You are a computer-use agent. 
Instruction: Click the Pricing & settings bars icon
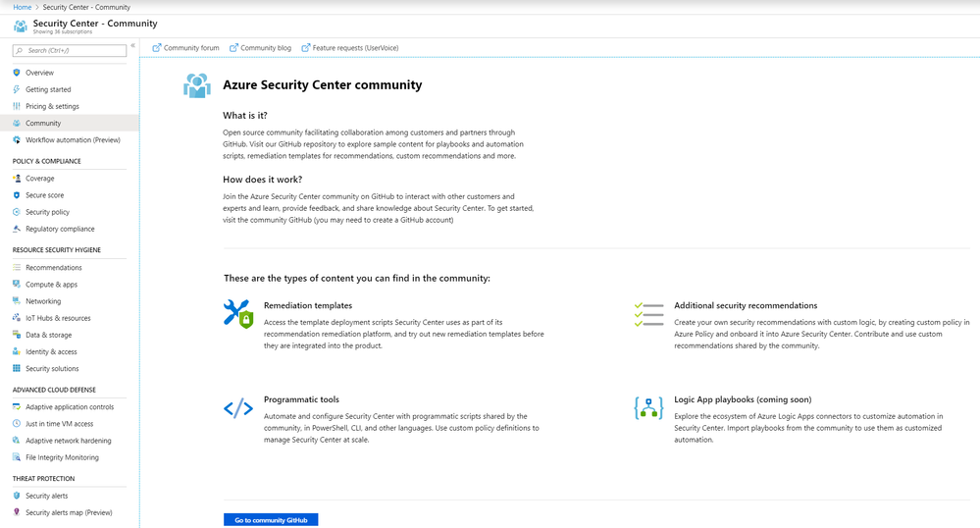(x=17, y=106)
